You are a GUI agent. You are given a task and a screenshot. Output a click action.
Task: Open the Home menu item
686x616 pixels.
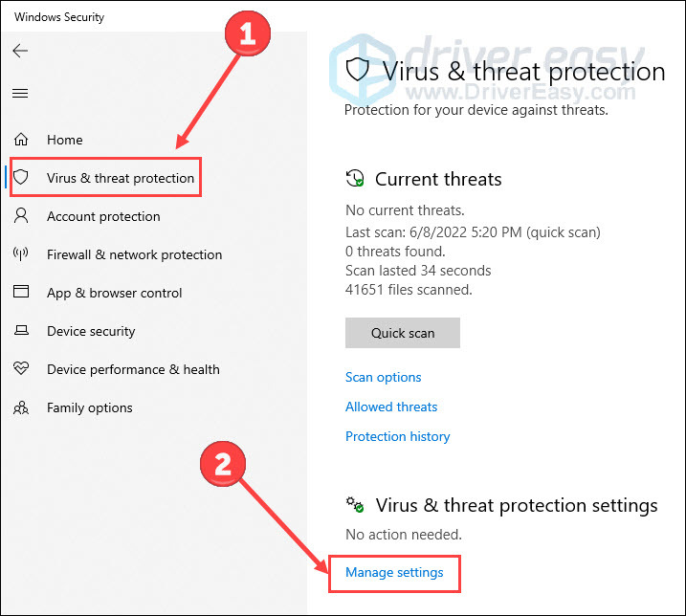pos(65,140)
